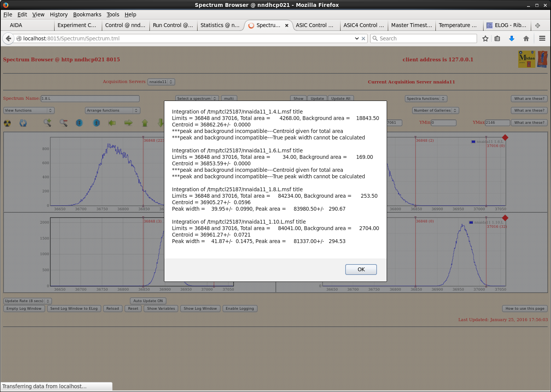Open the Firefox downloads arrow icon
The width and height of the screenshot is (551, 392).
(512, 38)
